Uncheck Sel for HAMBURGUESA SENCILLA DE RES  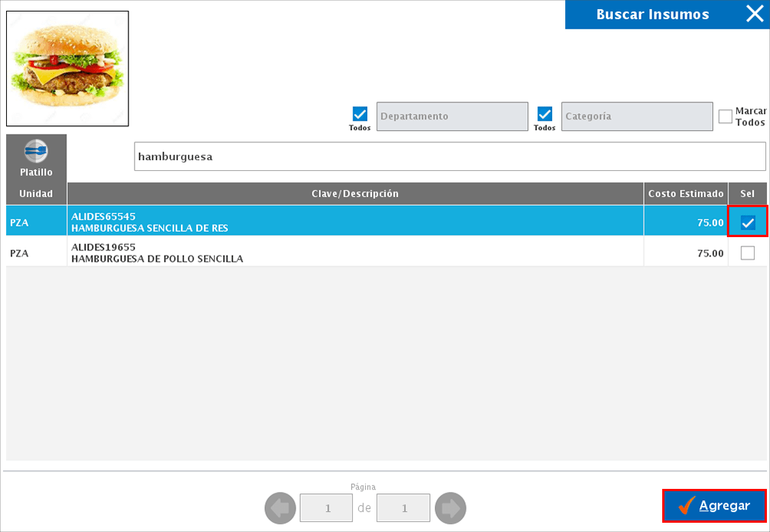(745, 221)
